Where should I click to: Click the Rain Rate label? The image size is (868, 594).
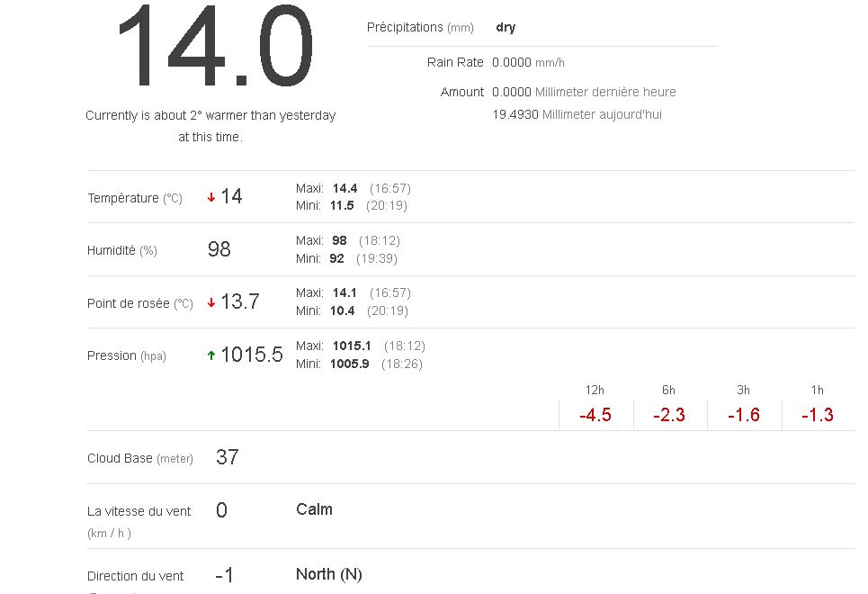click(455, 63)
